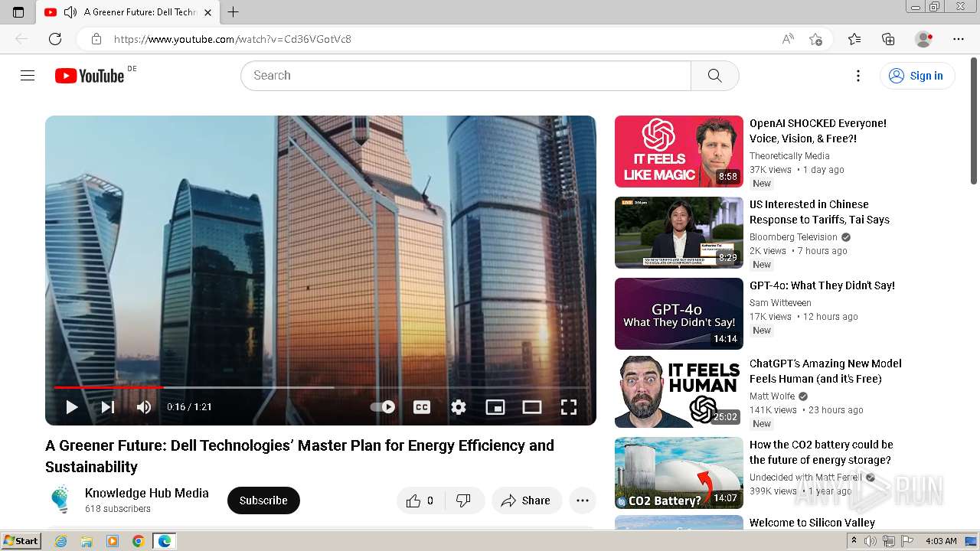Click the address bar URL
Screen dimensions: 980x551
coord(233,39)
